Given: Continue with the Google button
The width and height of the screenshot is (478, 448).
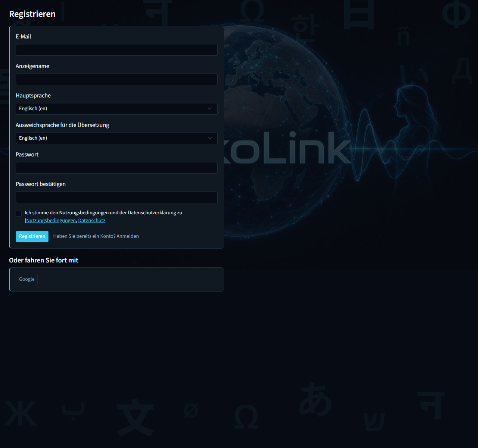Looking at the screenshot, I should (27, 279).
